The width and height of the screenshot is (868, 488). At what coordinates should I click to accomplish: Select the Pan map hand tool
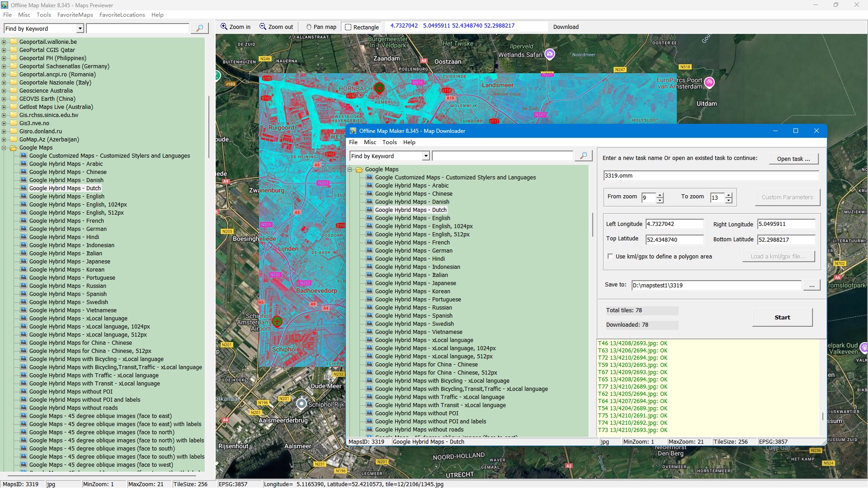pyautogui.click(x=321, y=27)
